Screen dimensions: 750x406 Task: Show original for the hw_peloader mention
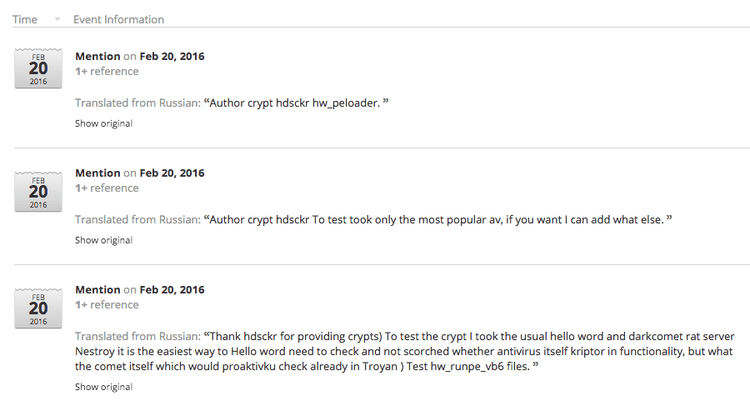103,124
